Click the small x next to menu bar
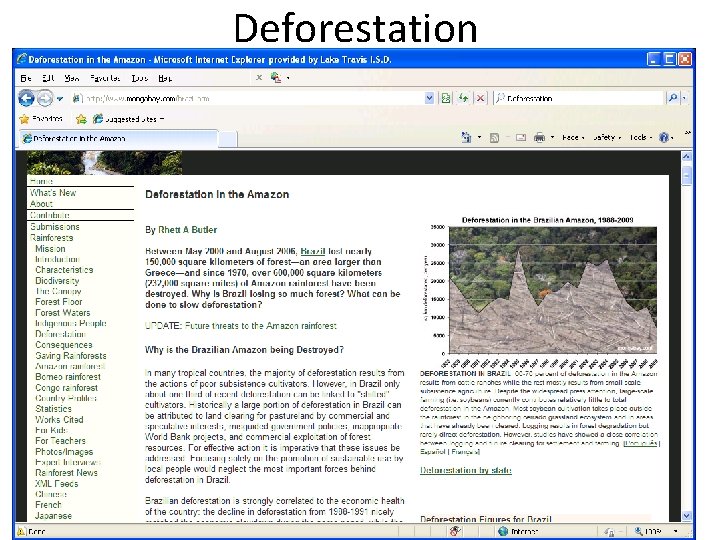 pos(259,78)
